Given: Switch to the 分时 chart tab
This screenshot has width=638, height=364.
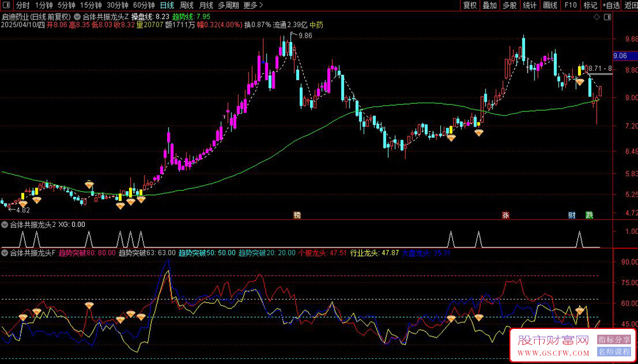Looking at the screenshot, I should tap(23, 5).
